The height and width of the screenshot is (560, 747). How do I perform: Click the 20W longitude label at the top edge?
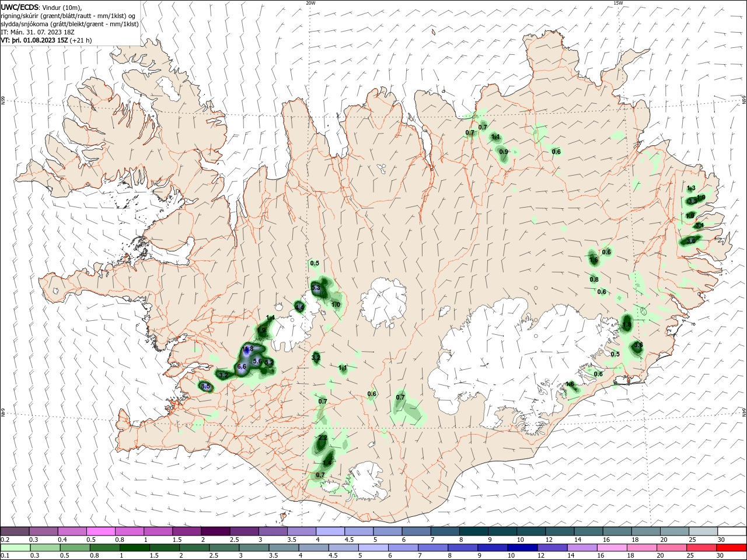pyautogui.click(x=310, y=3)
